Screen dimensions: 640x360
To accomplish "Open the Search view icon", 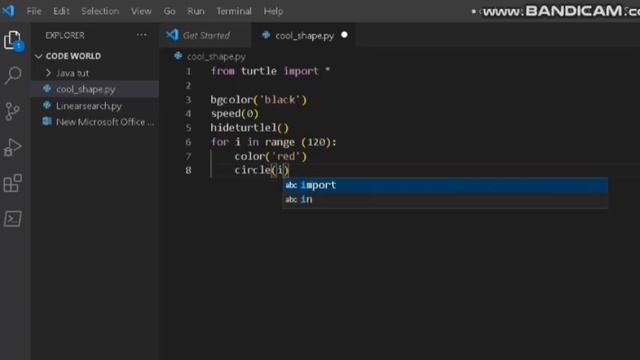I will point(13,76).
